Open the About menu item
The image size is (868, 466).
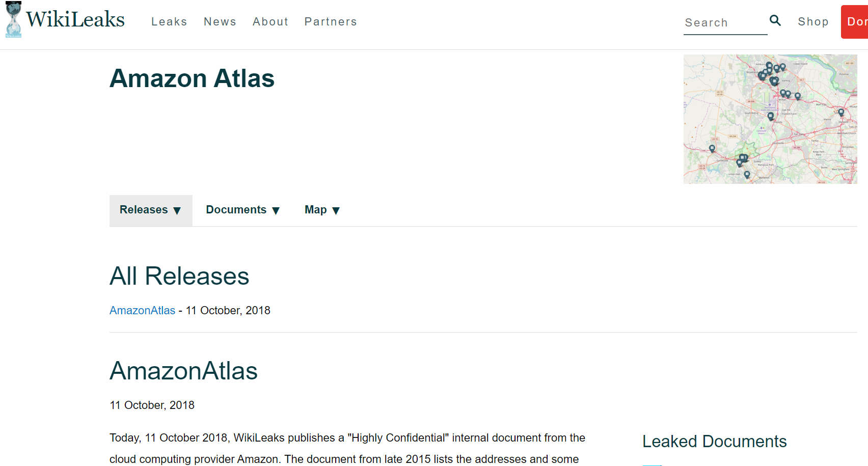[x=270, y=22]
